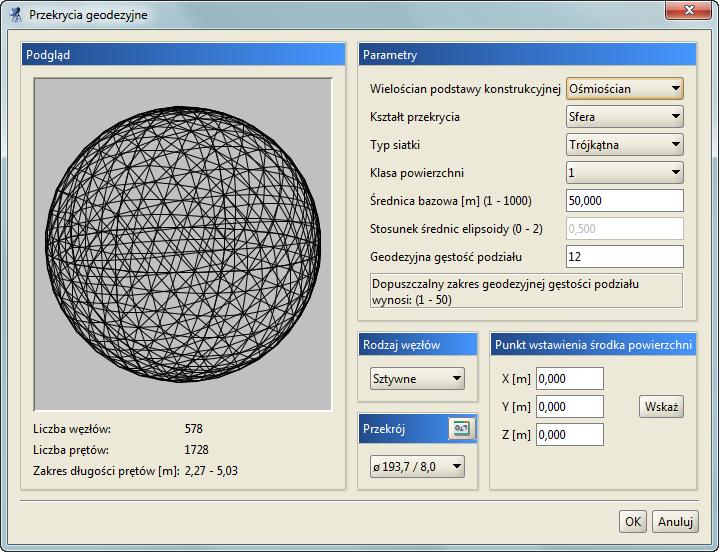Focus the Y [m] coordinate field
Image resolution: width=719 pixels, height=552 pixels.
(570, 407)
